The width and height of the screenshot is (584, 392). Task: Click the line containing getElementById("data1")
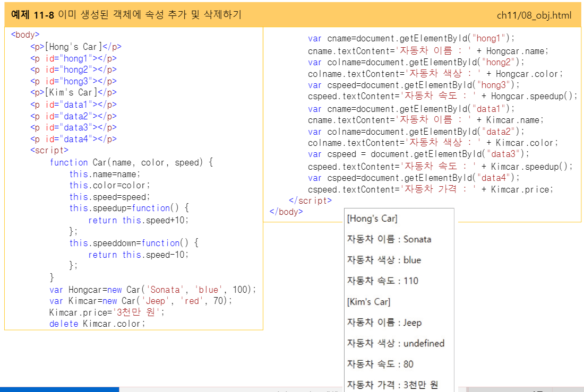pos(411,109)
